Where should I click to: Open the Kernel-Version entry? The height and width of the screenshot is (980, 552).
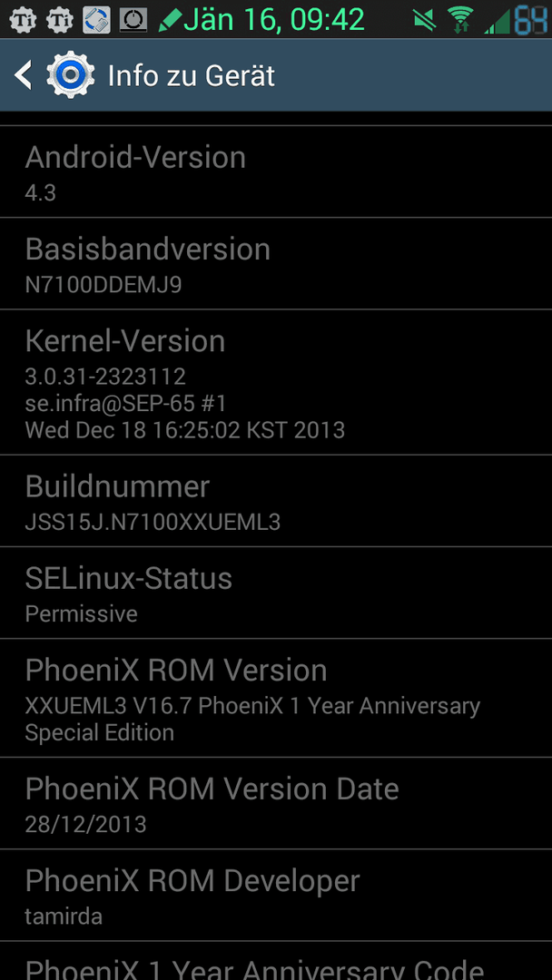(276, 383)
